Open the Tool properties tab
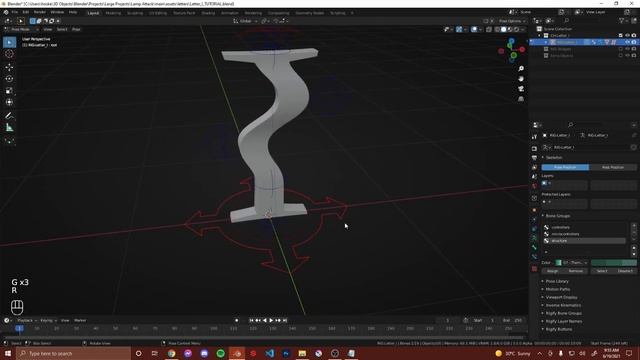The height and width of the screenshot is (360, 640). coord(534,137)
